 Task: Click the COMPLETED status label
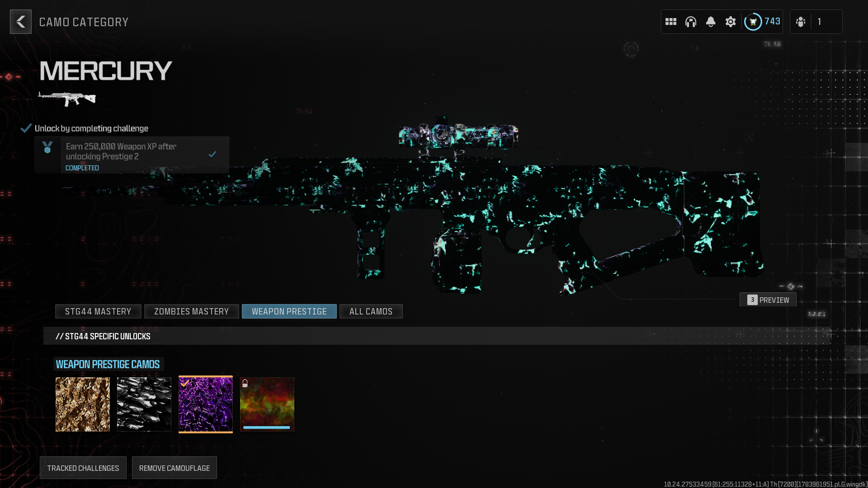click(82, 168)
